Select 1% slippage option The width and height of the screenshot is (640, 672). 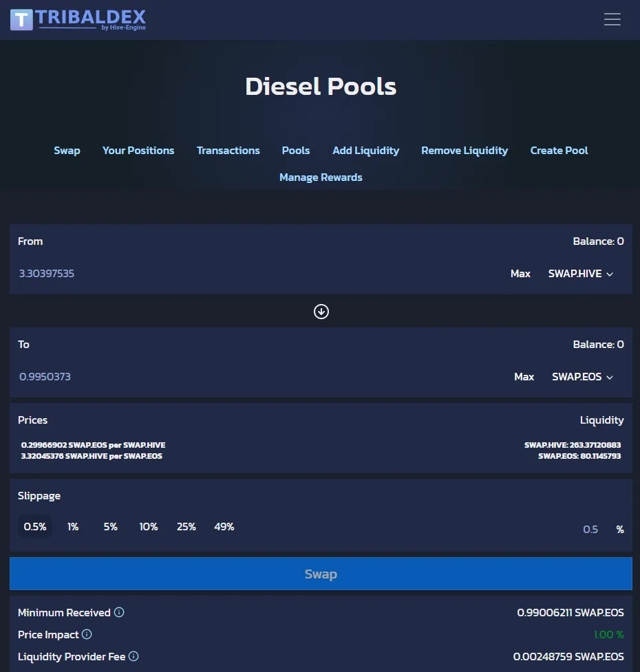73,527
